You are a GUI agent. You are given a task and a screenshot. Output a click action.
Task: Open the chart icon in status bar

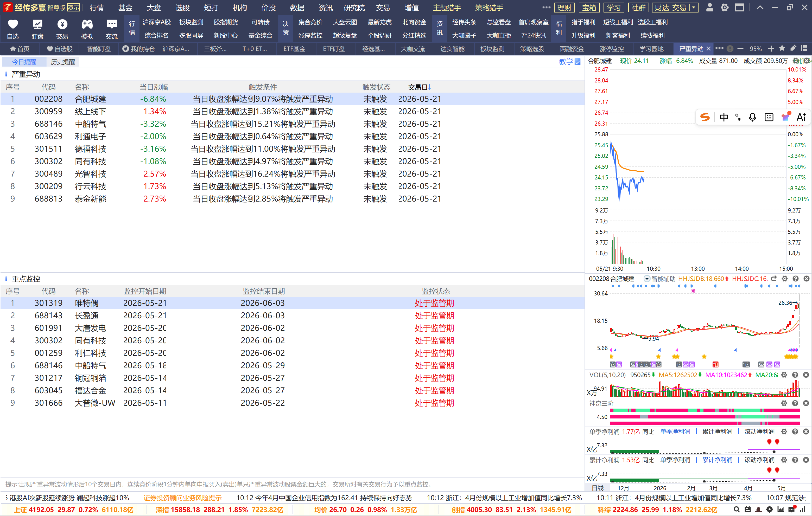(780, 509)
